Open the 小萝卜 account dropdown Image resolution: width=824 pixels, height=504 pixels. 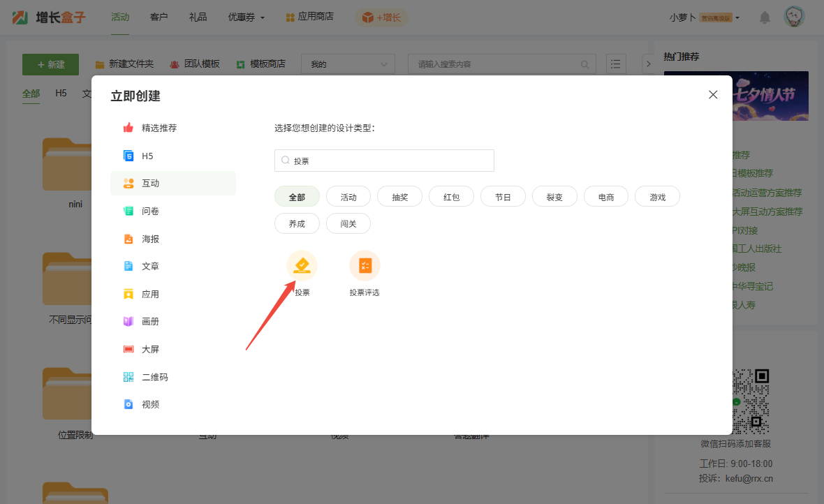(704, 17)
